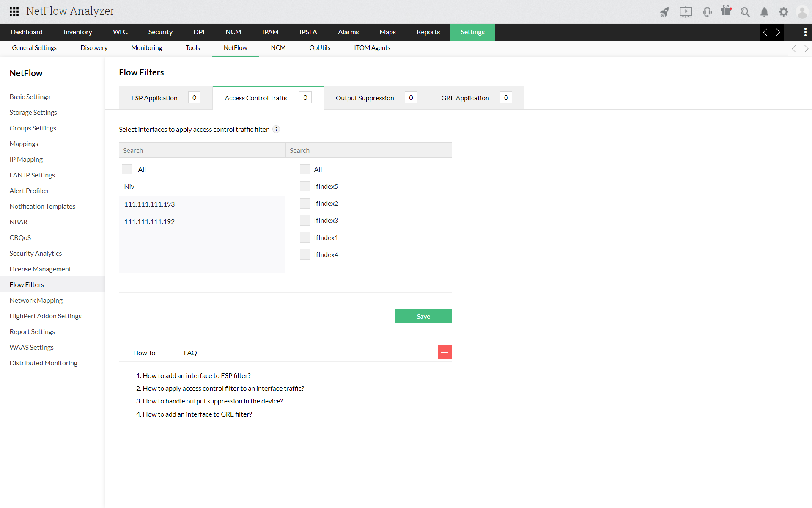
Task: Select All devices checkbox in left list
Action: 127,169
